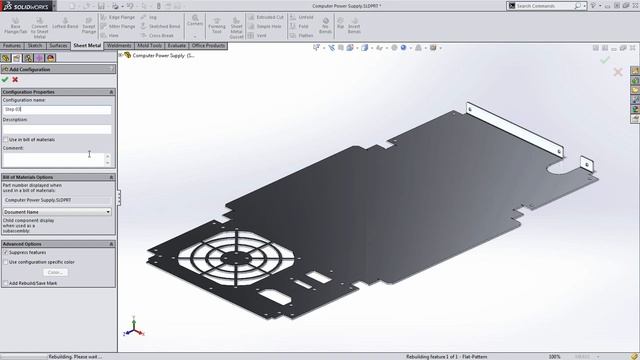Switch to the Surfaces tab
640x360 pixels.
point(58,46)
